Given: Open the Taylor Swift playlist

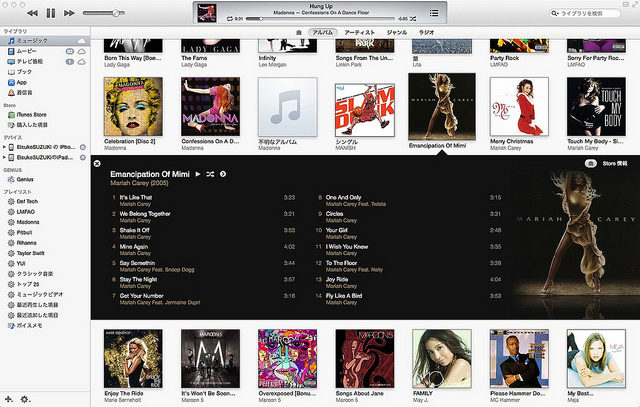Looking at the screenshot, I should tap(30, 253).
